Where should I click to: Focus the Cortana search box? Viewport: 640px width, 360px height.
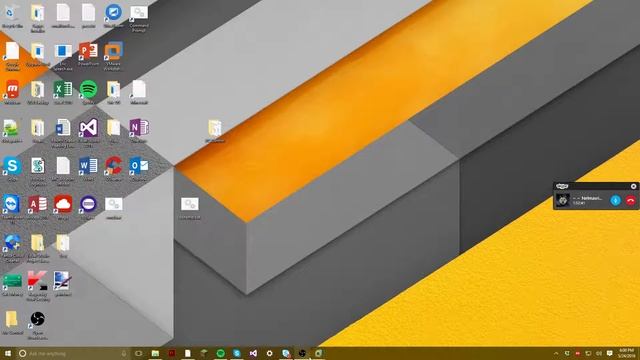73,353
